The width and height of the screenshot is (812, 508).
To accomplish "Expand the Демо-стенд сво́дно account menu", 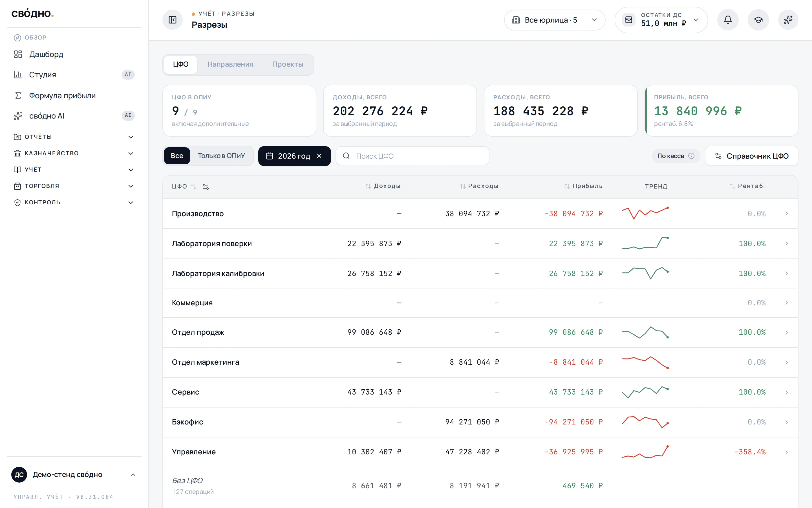I will (74, 475).
